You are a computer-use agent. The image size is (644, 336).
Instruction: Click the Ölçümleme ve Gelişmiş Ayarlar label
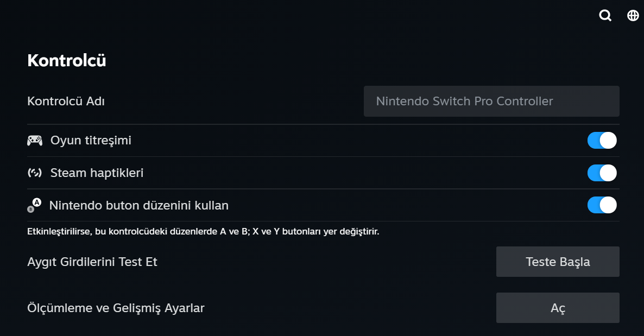pos(116,308)
